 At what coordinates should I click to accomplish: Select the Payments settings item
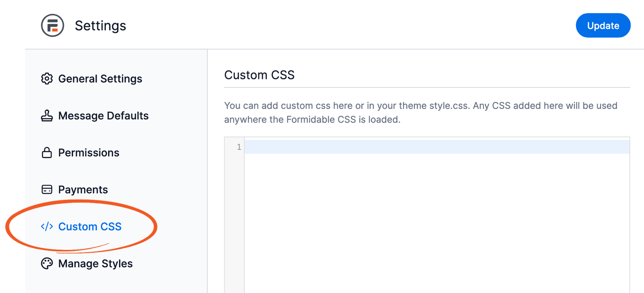pos(83,190)
